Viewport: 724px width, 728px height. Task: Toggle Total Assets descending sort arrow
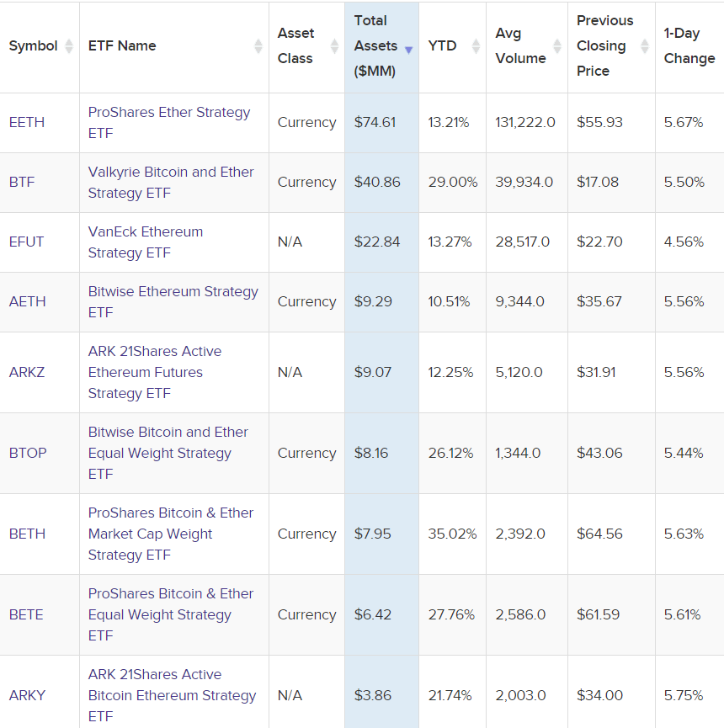(408, 50)
